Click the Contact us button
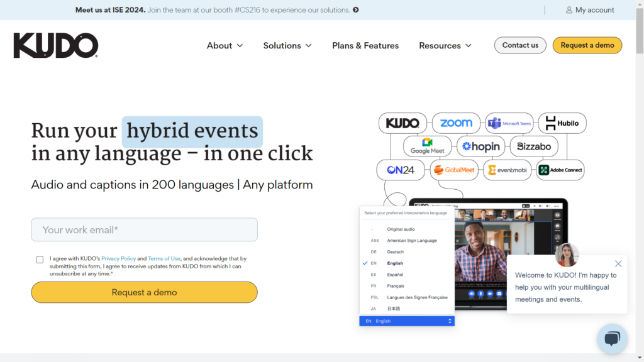644x362 pixels. (520, 45)
